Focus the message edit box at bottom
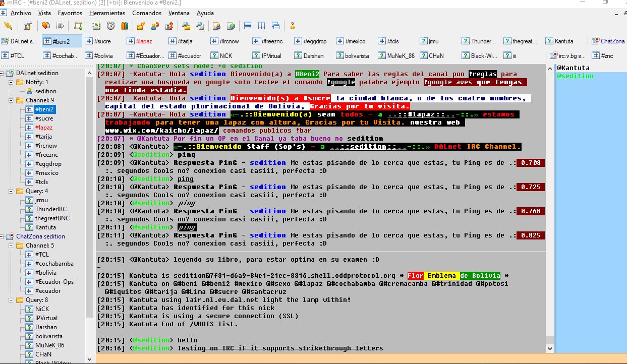Viewport: 627px width, 364px height. point(361,358)
